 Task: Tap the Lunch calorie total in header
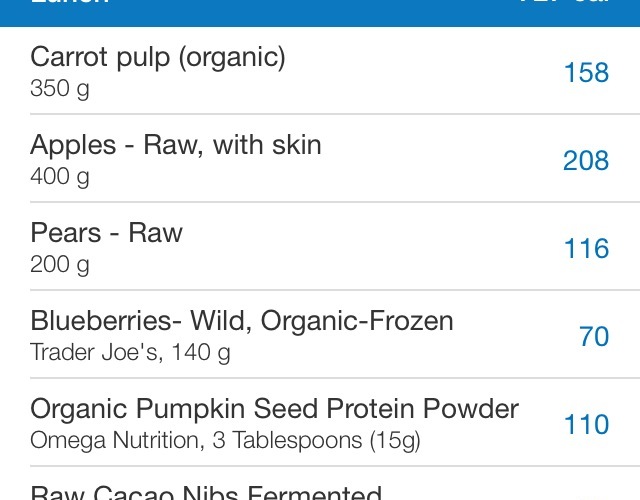tap(564, 2)
